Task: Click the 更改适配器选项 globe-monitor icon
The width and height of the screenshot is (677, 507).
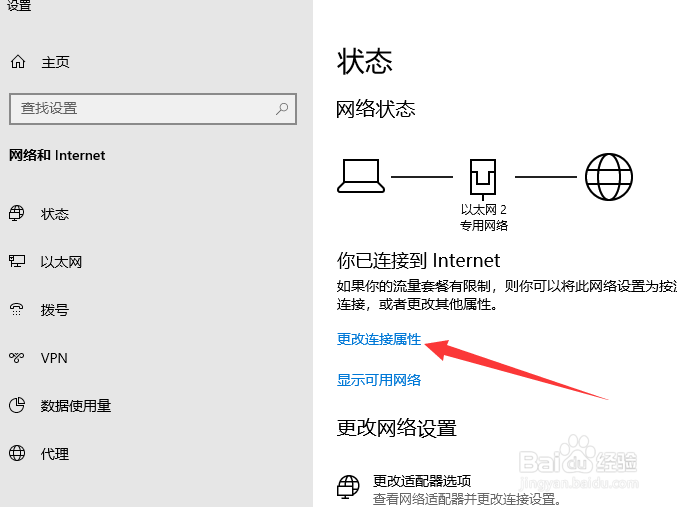Action: point(348,487)
